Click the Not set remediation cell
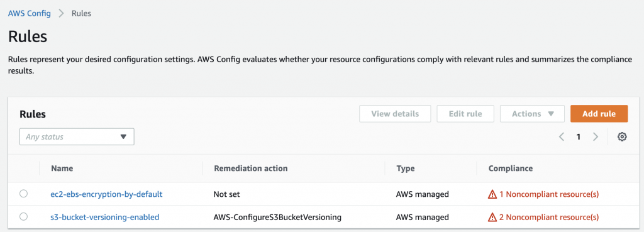644x232 pixels. tap(226, 194)
